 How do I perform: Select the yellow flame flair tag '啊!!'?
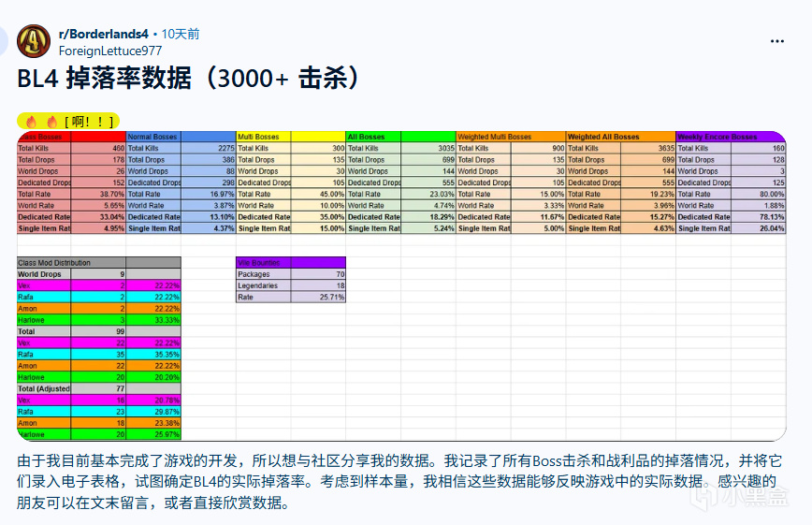68,122
